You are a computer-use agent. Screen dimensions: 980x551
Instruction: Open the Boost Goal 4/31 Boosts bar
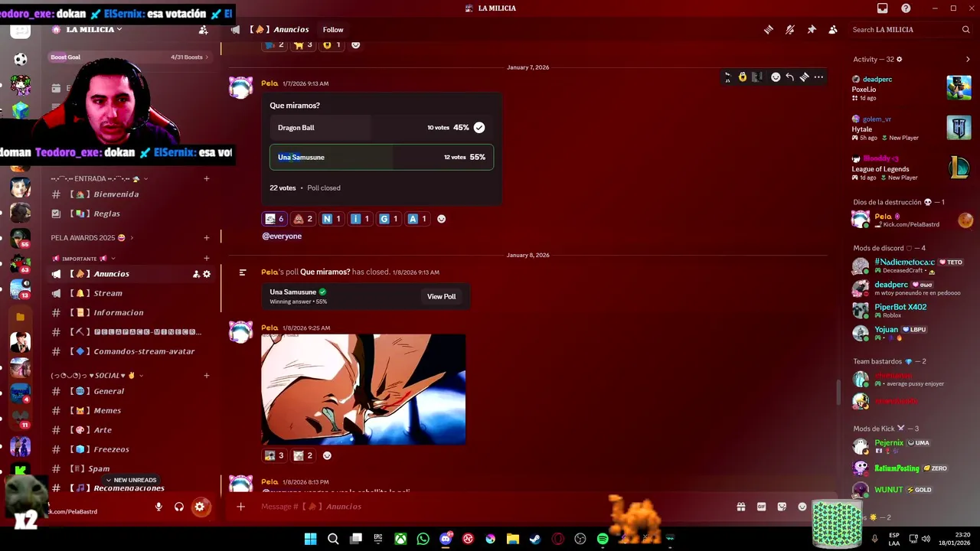pos(129,57)
